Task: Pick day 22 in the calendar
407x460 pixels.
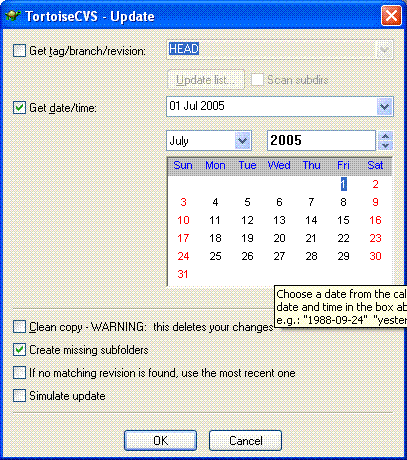Action: 343,238
